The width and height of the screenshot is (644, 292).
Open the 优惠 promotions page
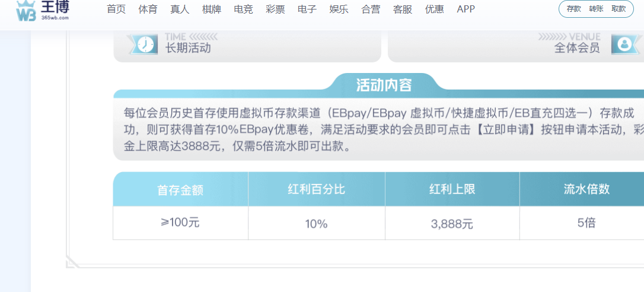pyautogui.click(x=435, y=9)
